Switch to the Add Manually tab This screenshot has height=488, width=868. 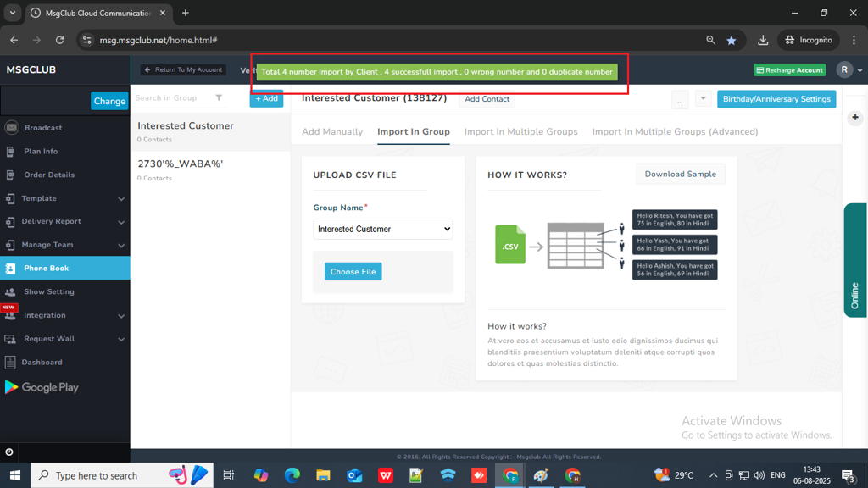(332, 131)
